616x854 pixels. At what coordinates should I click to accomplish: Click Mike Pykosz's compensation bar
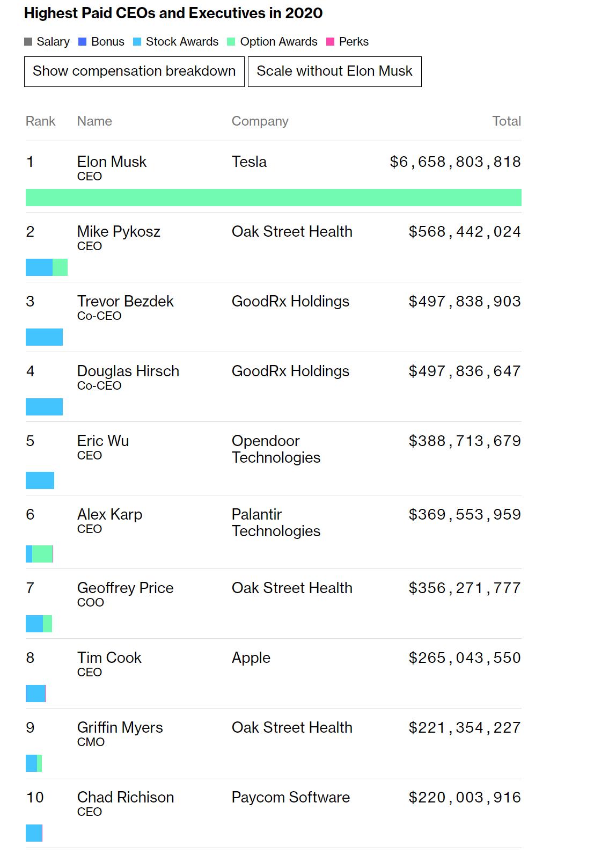(x=47, y=267)
